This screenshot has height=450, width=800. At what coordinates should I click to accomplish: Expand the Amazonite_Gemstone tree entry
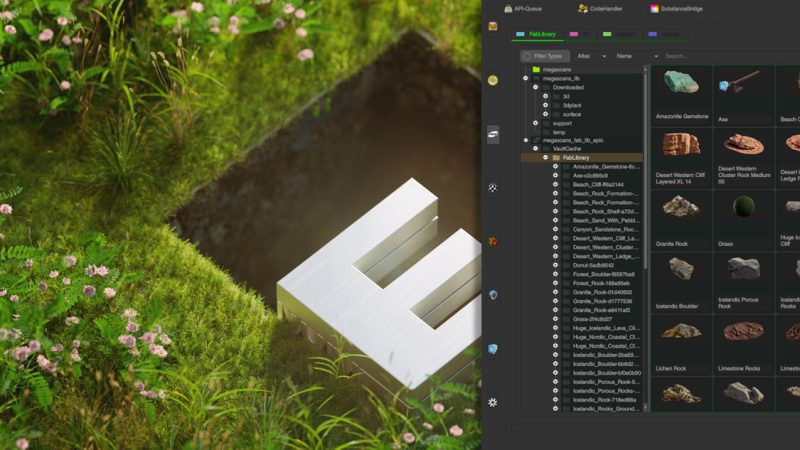click(x=556, y=166)
